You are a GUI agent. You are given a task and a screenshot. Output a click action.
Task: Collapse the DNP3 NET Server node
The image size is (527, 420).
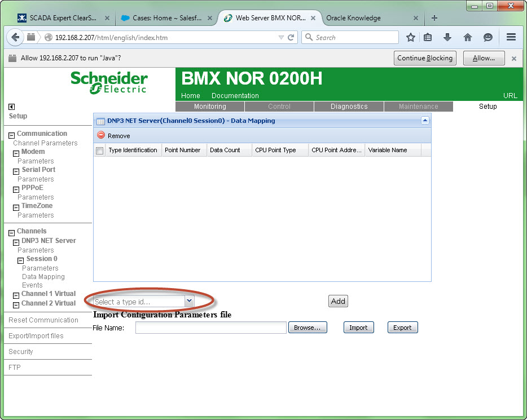coord(16,242)
